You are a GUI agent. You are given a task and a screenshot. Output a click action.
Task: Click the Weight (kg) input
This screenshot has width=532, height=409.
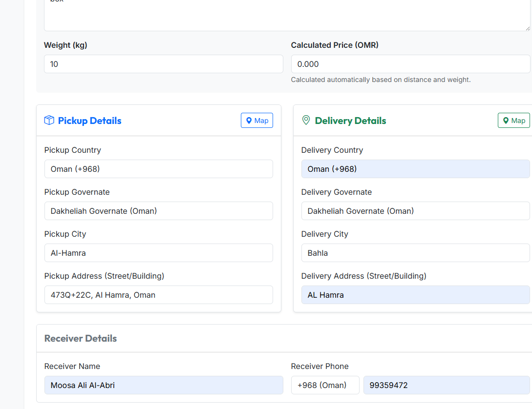[163, 64]
